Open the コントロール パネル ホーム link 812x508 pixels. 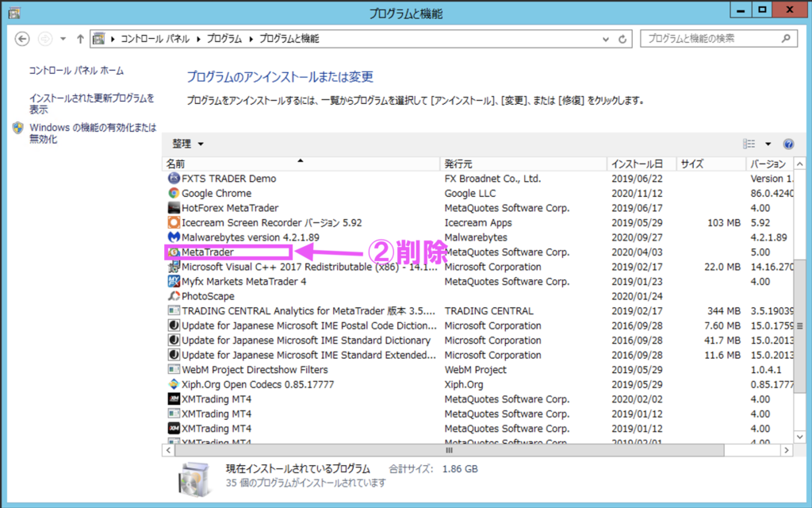[x=76, y=71]
